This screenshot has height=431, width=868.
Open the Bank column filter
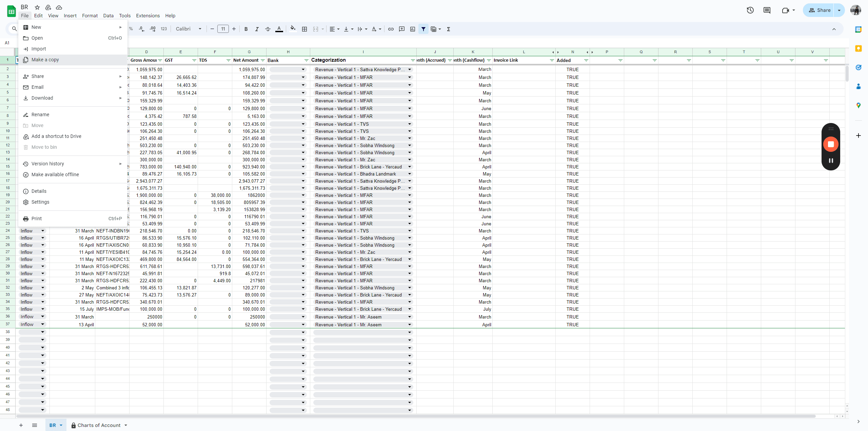tap(306, 60)
